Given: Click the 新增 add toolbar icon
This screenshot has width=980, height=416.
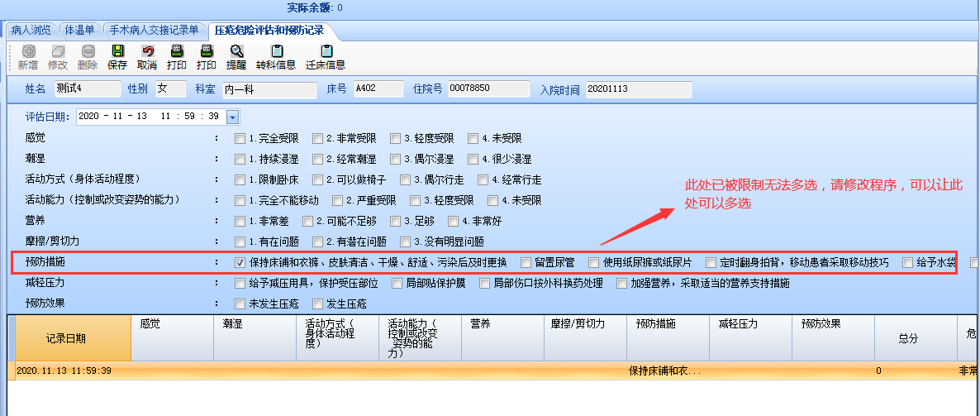Looking at the screenshot, I should 28,52.
